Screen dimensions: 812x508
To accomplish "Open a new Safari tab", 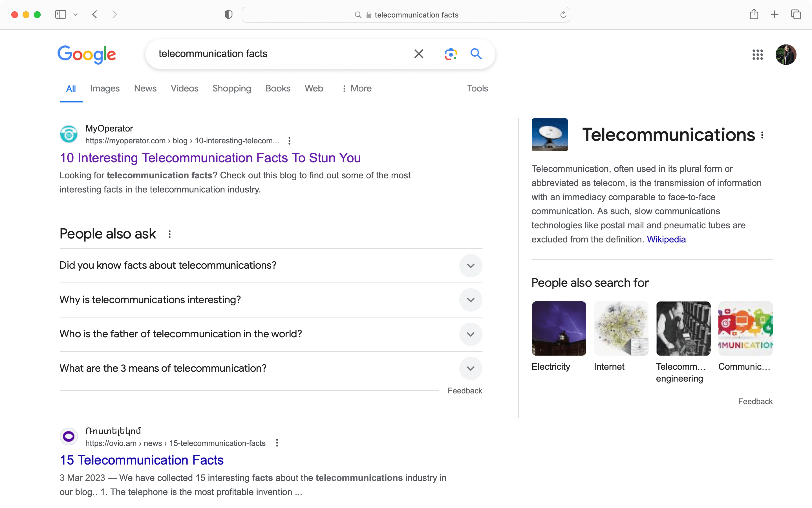I will [775, 14].
